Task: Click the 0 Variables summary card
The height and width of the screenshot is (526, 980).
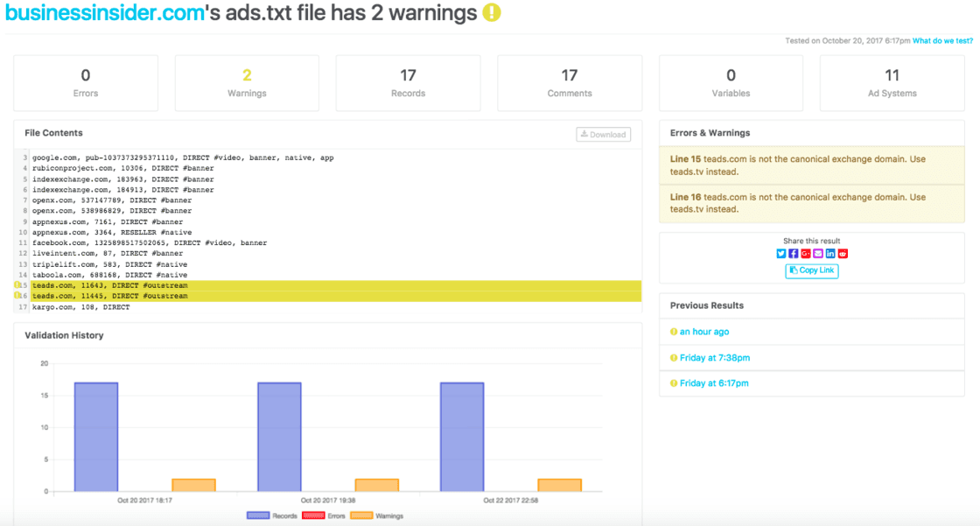Action: click(x=731, y=83)
